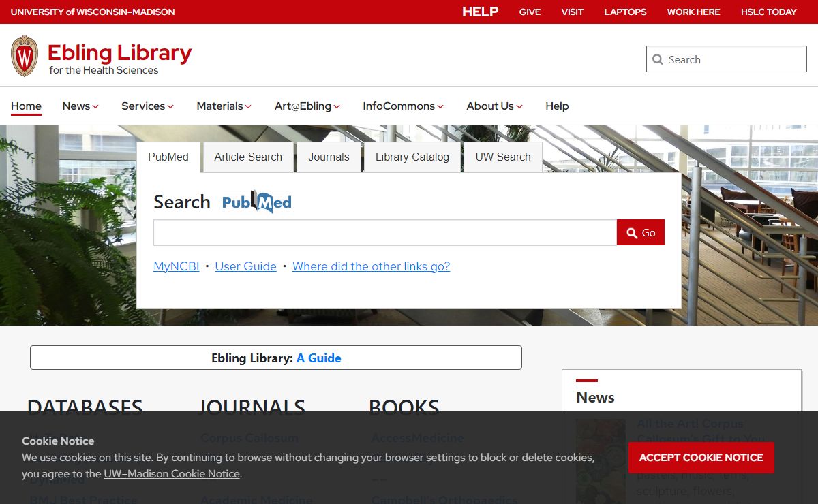Accept the cookie notice
Screen dimensions: 818x504
[x=701, y=458]
